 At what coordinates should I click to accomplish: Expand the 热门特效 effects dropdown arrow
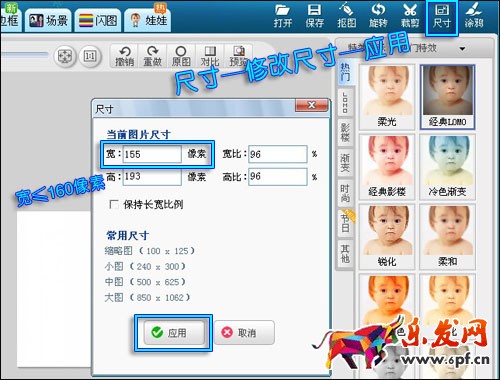click(x=462, y=49)
